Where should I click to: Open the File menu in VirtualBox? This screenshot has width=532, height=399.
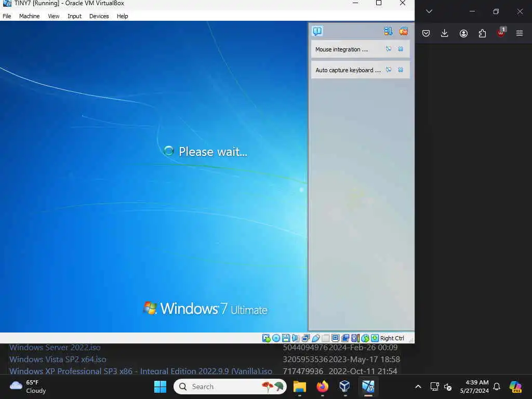tap(7, 16)
